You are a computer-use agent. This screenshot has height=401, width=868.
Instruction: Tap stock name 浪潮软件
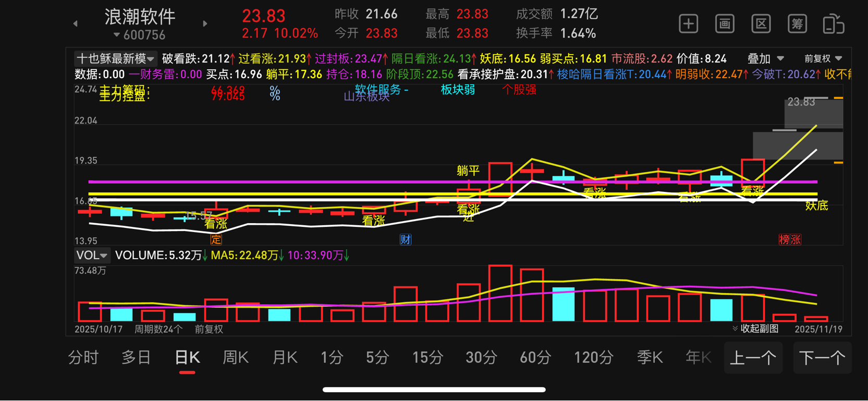coord(140,17)
